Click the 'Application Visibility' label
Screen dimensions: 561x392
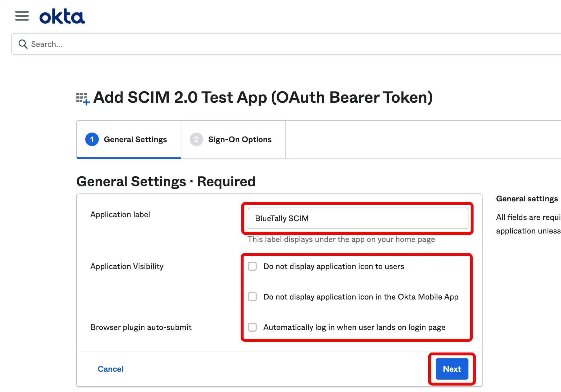(127, 267)
